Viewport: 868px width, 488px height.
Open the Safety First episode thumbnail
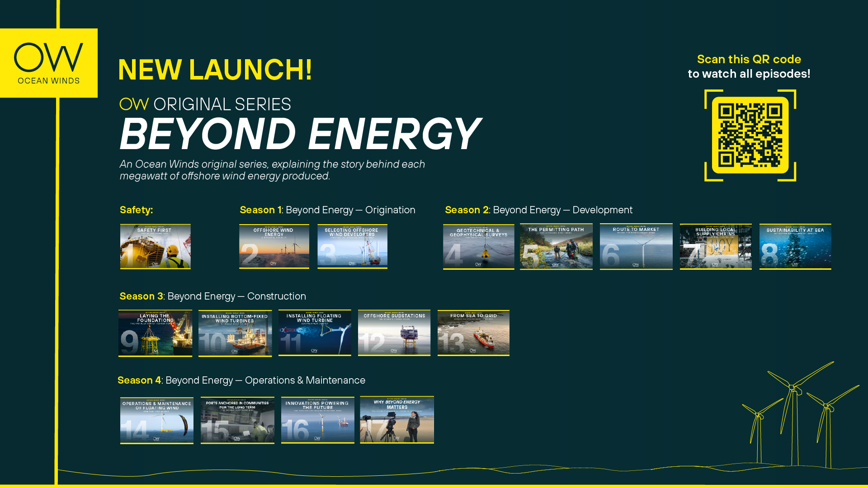156,246
